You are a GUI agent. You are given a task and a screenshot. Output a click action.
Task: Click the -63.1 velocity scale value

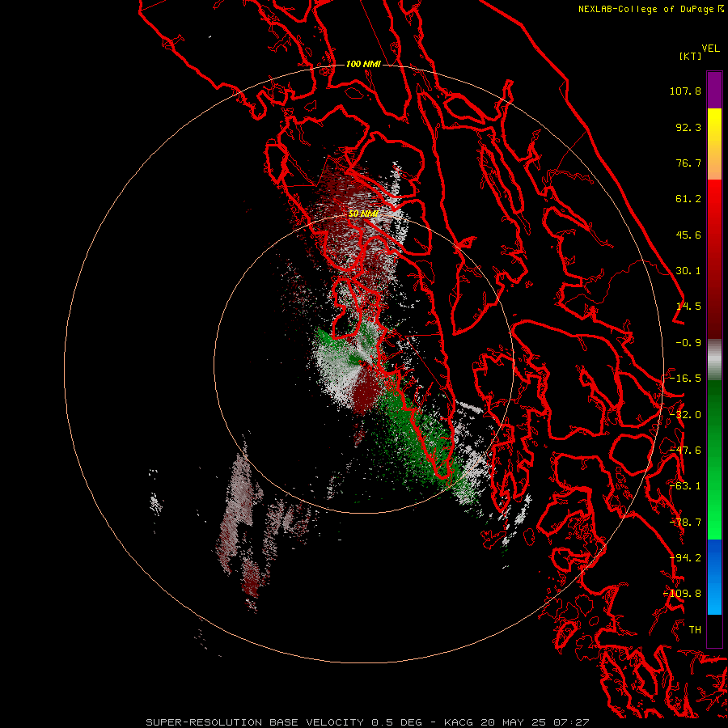tap(685, 486)
